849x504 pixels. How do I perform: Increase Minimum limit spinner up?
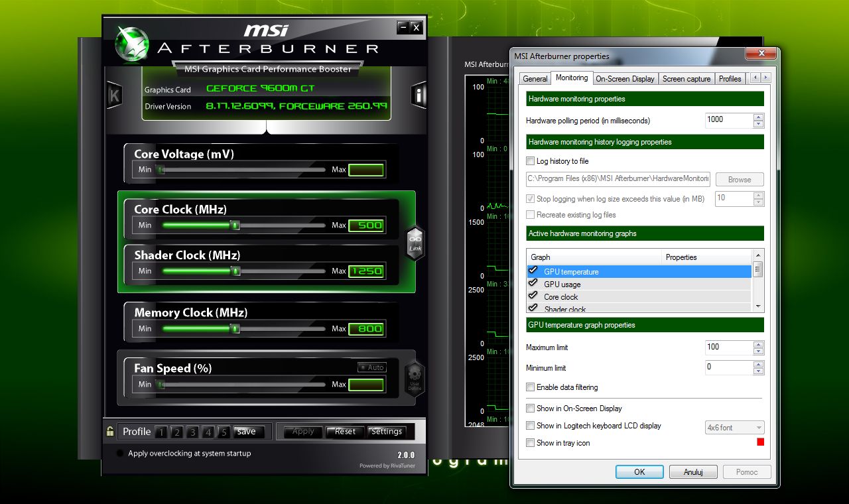759,364
